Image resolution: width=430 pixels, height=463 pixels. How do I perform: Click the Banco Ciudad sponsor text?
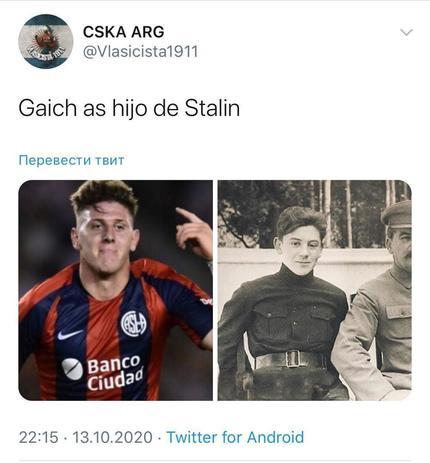115,372
